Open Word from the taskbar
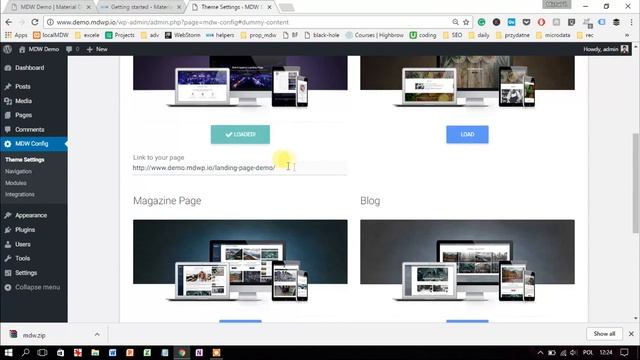Screen dimensions: 640x360 pyautogui.click(x=113, y=352)
